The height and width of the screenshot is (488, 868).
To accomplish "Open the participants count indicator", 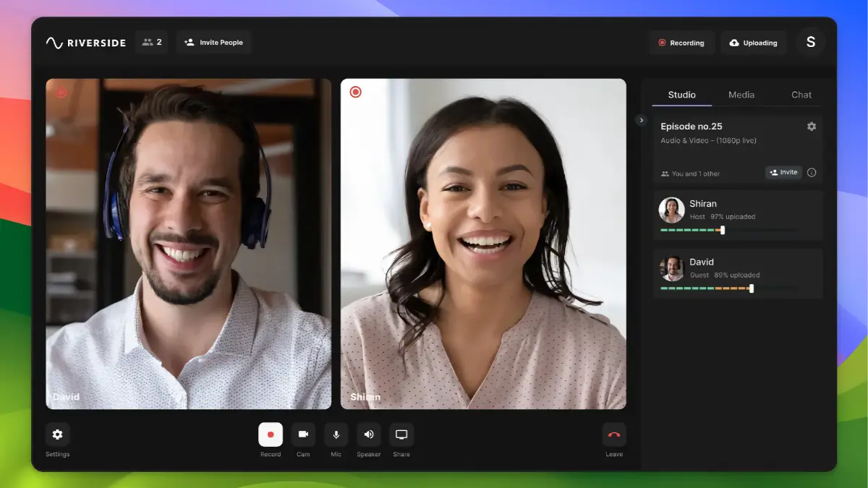I will 152,43.
